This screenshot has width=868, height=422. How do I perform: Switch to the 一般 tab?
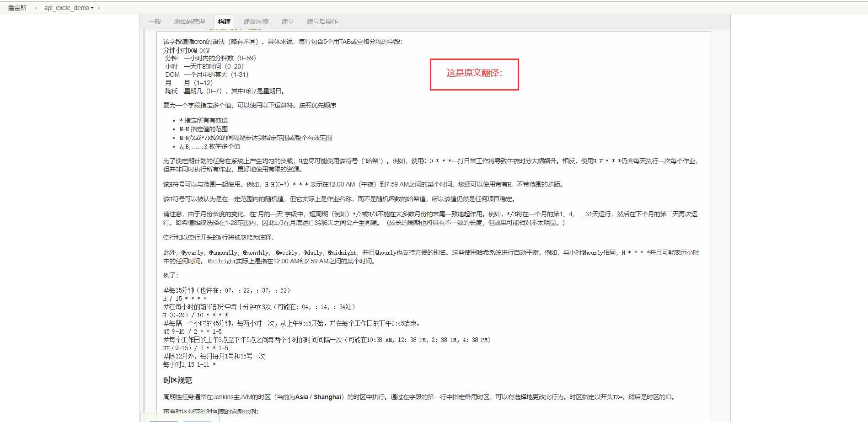coord(155,21)
